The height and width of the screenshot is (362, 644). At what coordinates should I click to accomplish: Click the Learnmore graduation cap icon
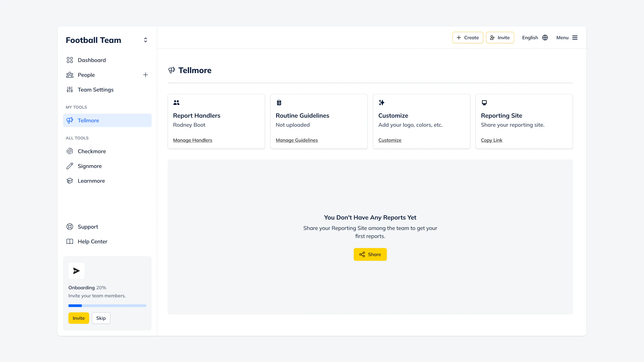point(70,181)
